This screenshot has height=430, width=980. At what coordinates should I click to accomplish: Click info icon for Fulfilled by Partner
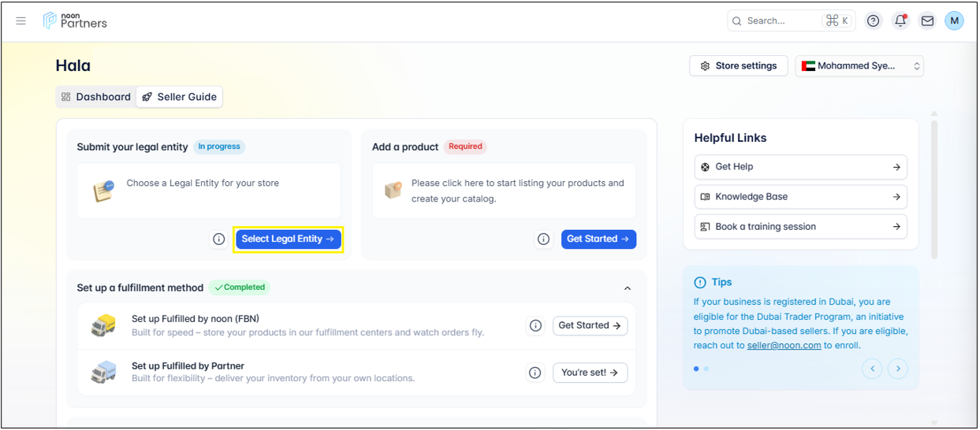tap(535, 373)
